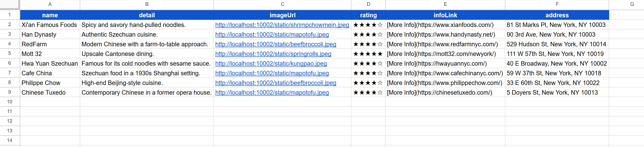Select row 12 header
This screenshot has width=644, height=147.
[9, 121]
